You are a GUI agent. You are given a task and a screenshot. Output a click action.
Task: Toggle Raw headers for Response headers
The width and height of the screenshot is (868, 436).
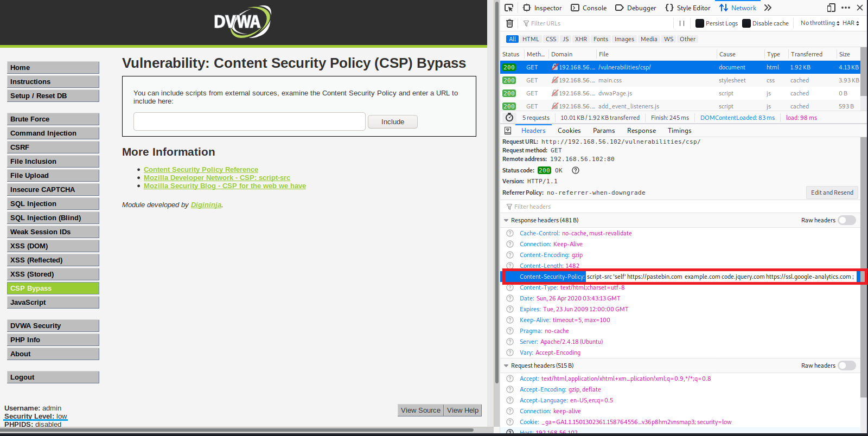pos(846,220)
